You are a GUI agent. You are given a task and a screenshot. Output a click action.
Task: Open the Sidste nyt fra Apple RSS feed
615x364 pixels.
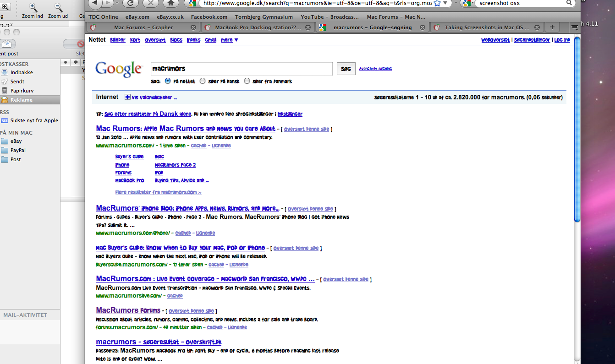point(30,120)
